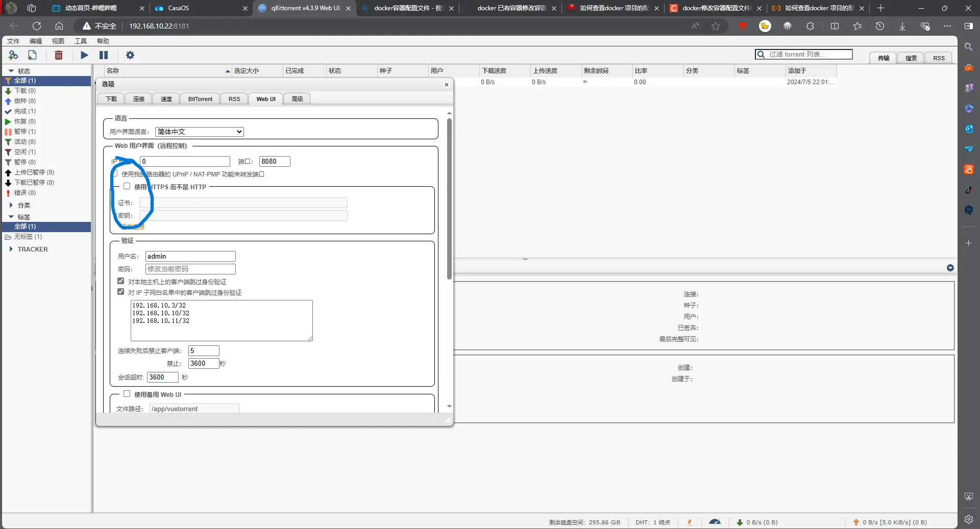Click the options dialog vertical scrollbar
980x529 pixels.
click(449, 199)
